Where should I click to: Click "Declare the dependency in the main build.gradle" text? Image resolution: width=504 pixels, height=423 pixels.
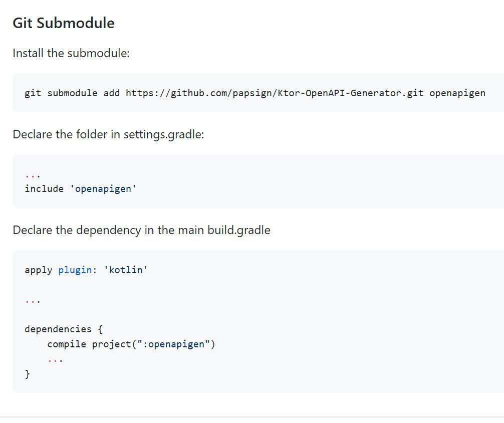[141, 230]
